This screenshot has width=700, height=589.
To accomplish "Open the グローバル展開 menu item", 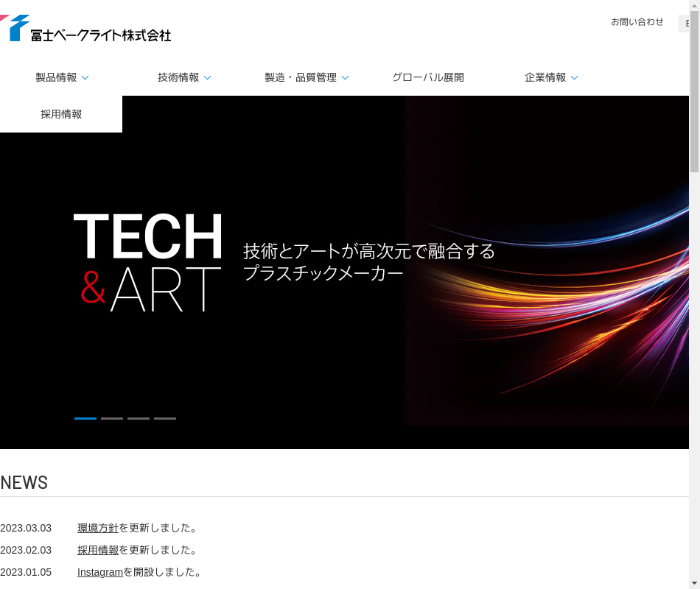I will point(427,77).
